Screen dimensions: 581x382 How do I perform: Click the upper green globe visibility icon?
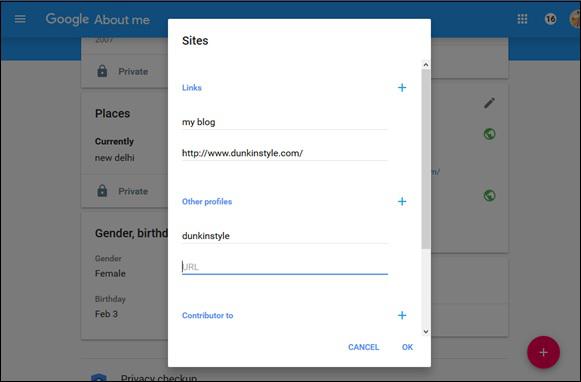click(x=489, y=134)
